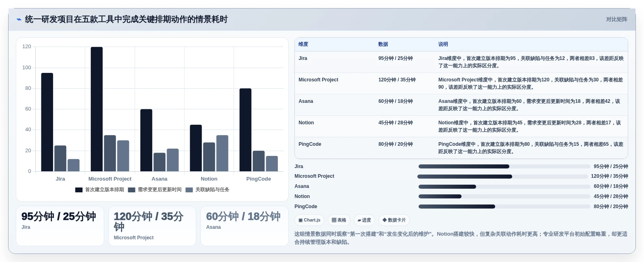Viewport: 644px width, 262px height.
Task: Click the Microsoft Project x-axis label
Action: [x=110, y=179]
